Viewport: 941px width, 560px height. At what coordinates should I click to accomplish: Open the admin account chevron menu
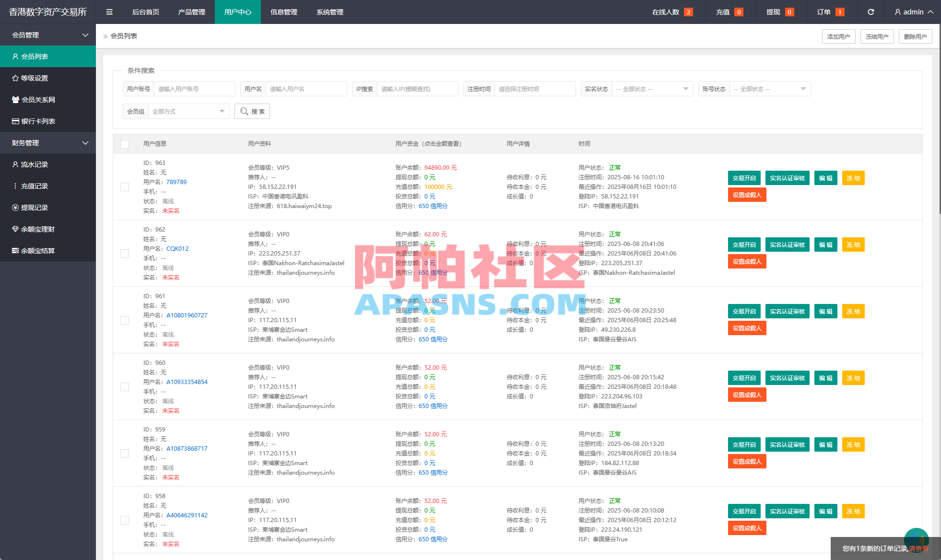pyautogui.click(x=929, y=12)
